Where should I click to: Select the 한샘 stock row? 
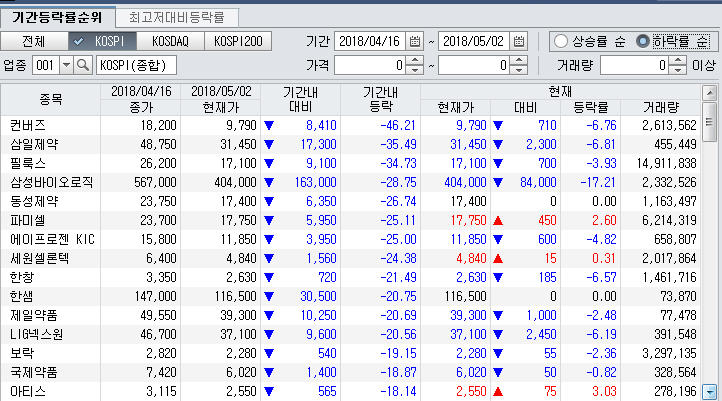tap(350, 296)
